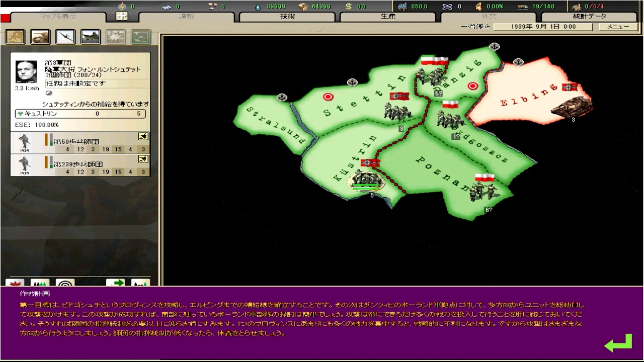Select the green unit transfer icon
This screenshot has height=362, width=644.
[x=141, y=37]
